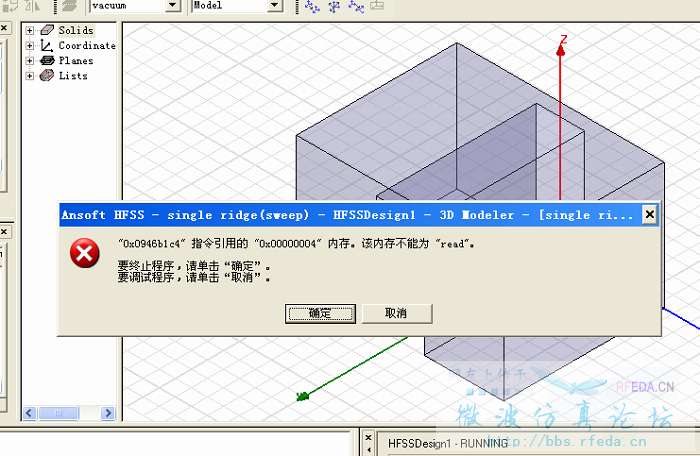The image size is (700, 456).
Task: Click the middle rotated coordinate system toolbar icon
Action: (334, 6)
